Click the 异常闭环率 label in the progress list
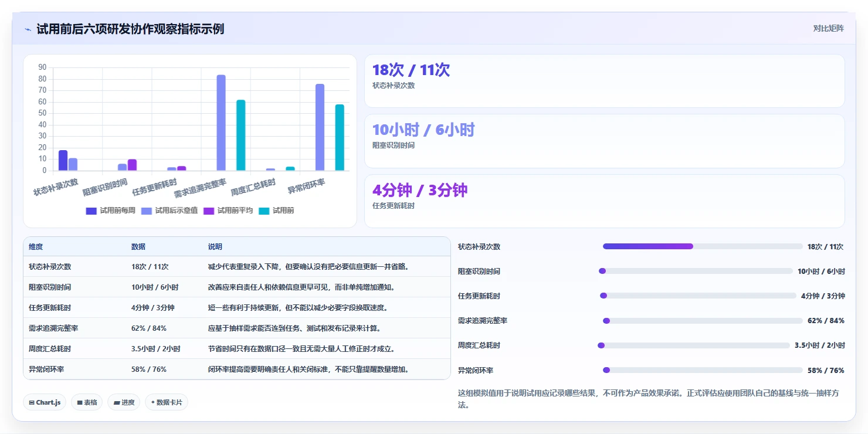Screen dimensions: 868x434 point(476,370)
